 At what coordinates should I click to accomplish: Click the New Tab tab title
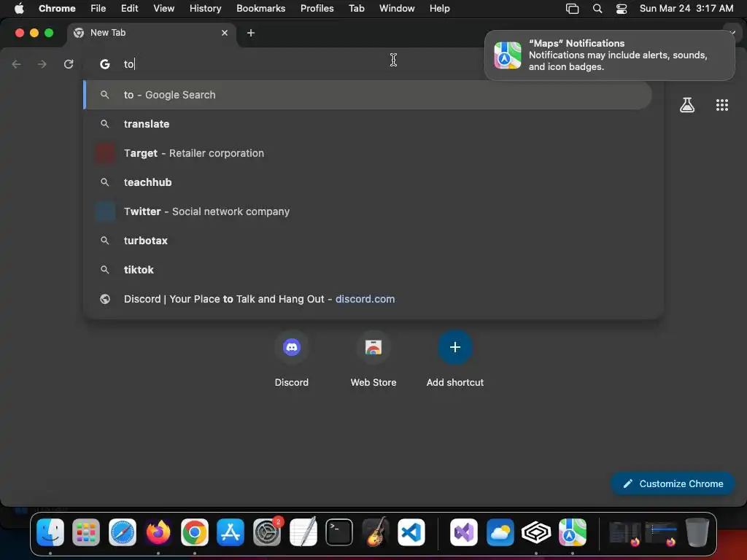[x=108, y=33]
